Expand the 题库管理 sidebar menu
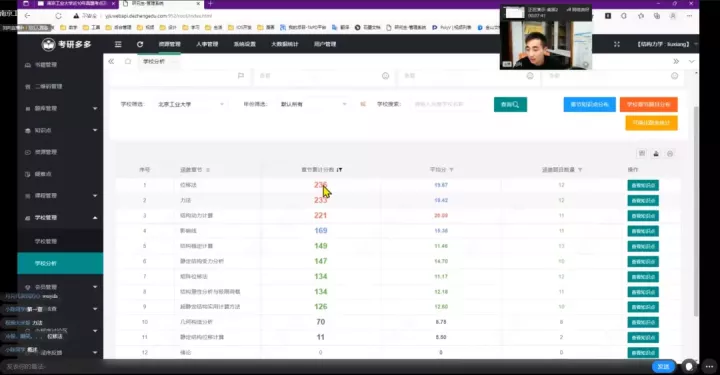 60,108
